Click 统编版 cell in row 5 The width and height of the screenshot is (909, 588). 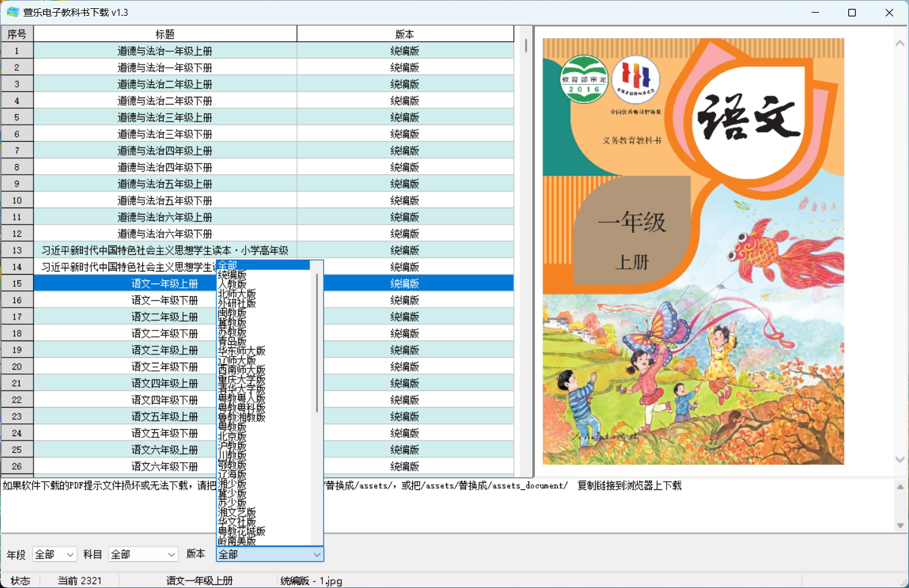405,118
